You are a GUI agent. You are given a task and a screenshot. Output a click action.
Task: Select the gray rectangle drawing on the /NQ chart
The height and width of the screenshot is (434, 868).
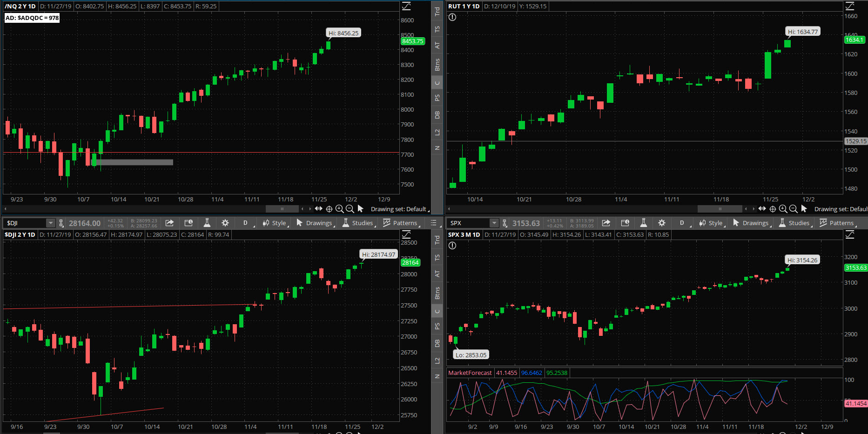click(x=133, y=162)
